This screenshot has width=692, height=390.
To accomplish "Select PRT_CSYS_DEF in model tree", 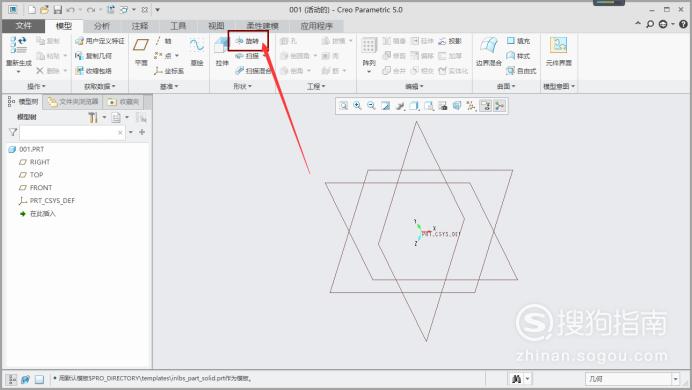I will 47,200.
